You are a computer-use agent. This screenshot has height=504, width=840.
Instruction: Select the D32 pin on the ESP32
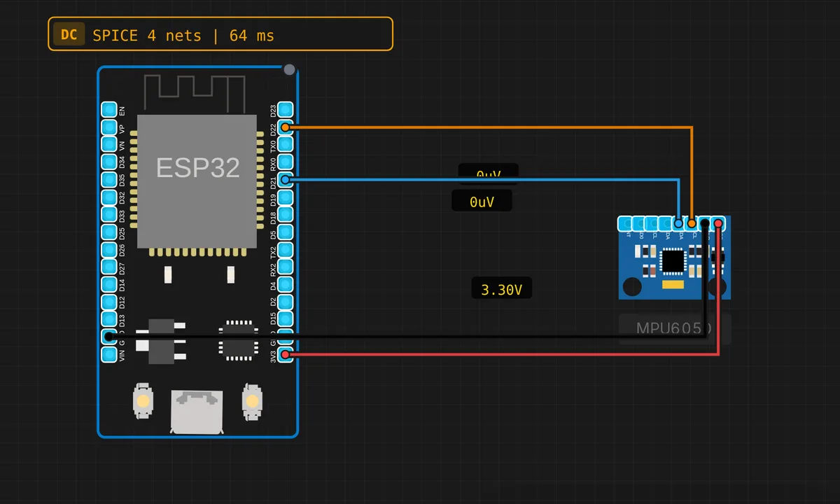click(x=109, y=197)
